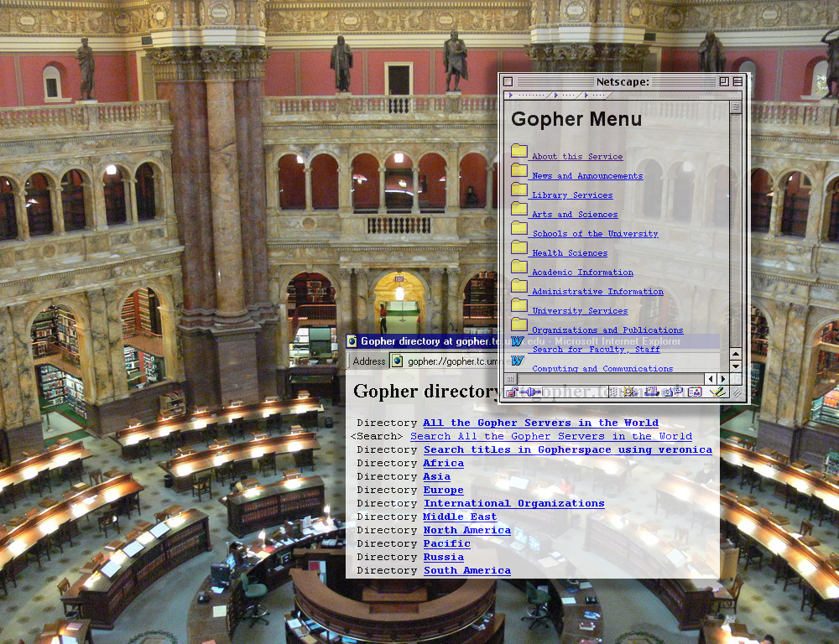Screen dimensions: 839x644
Task: Click the Netscape vertical scrollbar track
Action: (736, 230)
